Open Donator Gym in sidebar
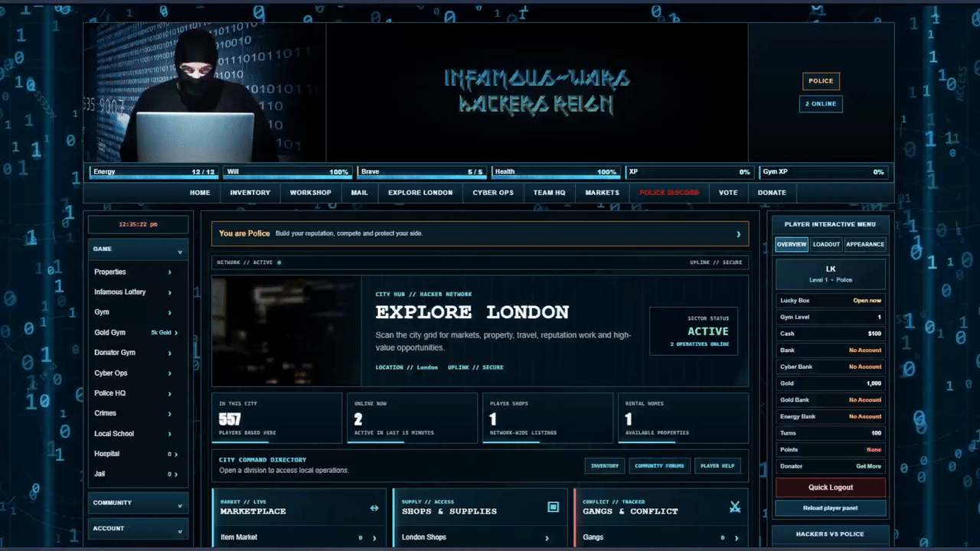980x551 pixels. point(138,353)
